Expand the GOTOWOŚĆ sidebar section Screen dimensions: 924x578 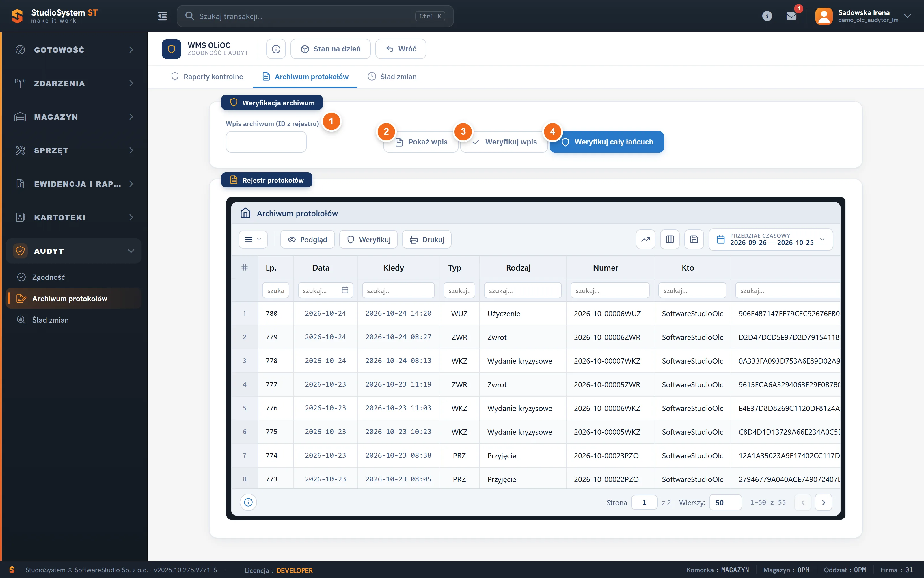(x=73, y=50)
